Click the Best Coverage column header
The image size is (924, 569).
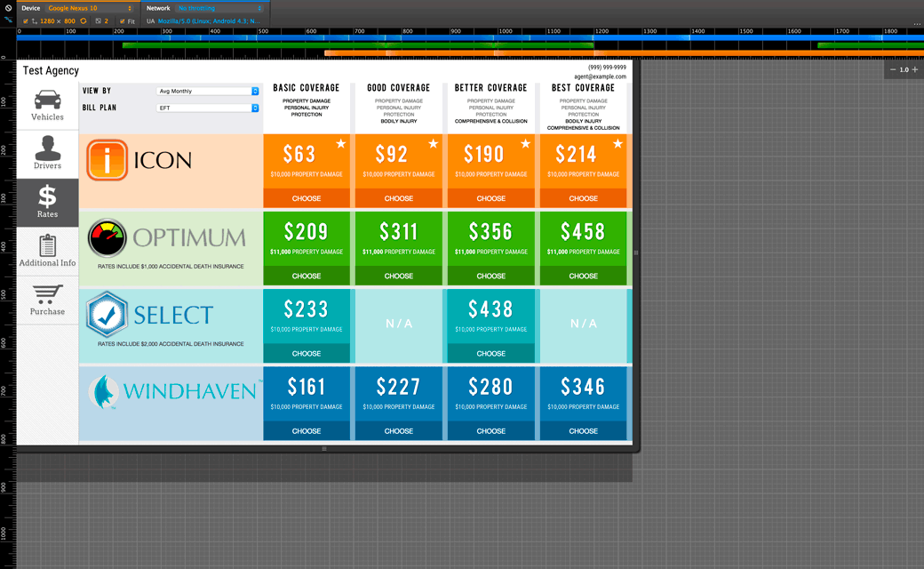[x=584, y=88]
